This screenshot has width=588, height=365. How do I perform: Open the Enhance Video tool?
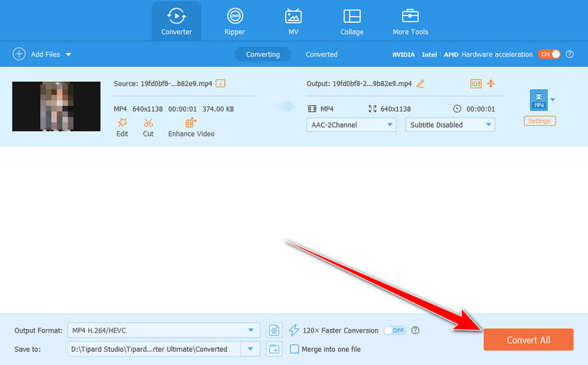click(191, 123)
